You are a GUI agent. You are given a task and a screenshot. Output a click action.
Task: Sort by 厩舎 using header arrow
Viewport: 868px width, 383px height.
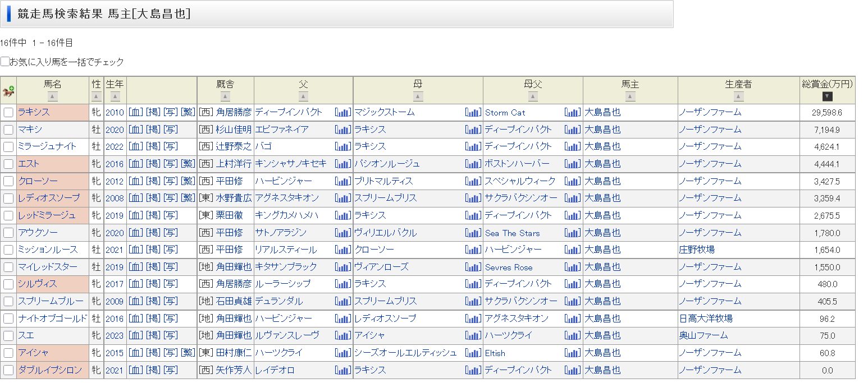pos(225,96)
